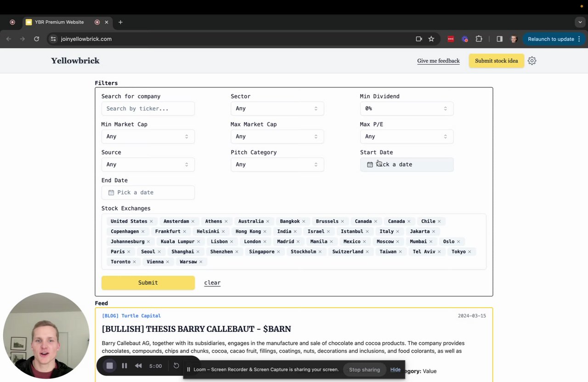The height and width of the screenshot is (382, 588).
Task: Remove the Johannesburg exchange chip
Action: (x=148, y=242)
